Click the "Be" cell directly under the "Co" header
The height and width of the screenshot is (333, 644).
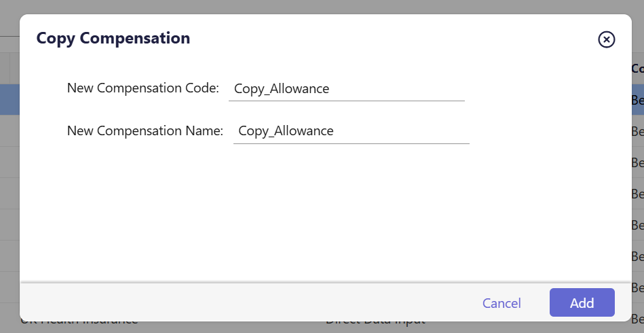tap(637, 100)
